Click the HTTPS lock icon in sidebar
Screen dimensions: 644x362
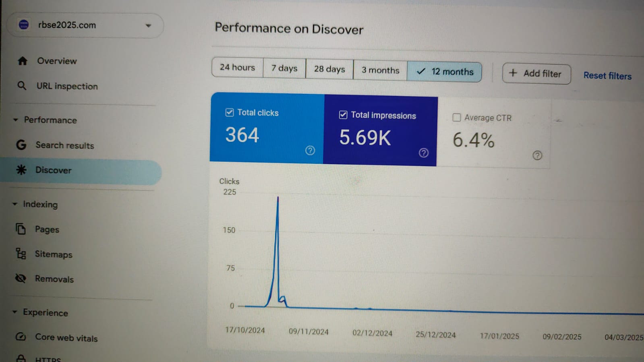point(21,358)
